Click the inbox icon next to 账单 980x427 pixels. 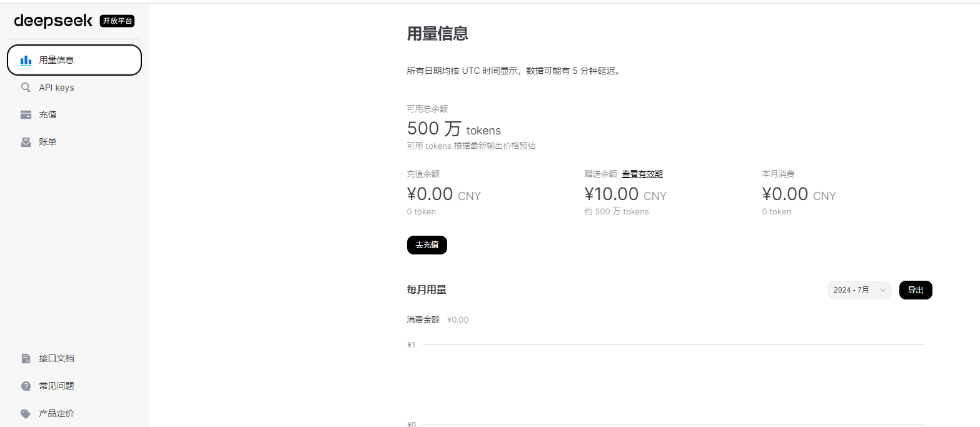(26, 142)
